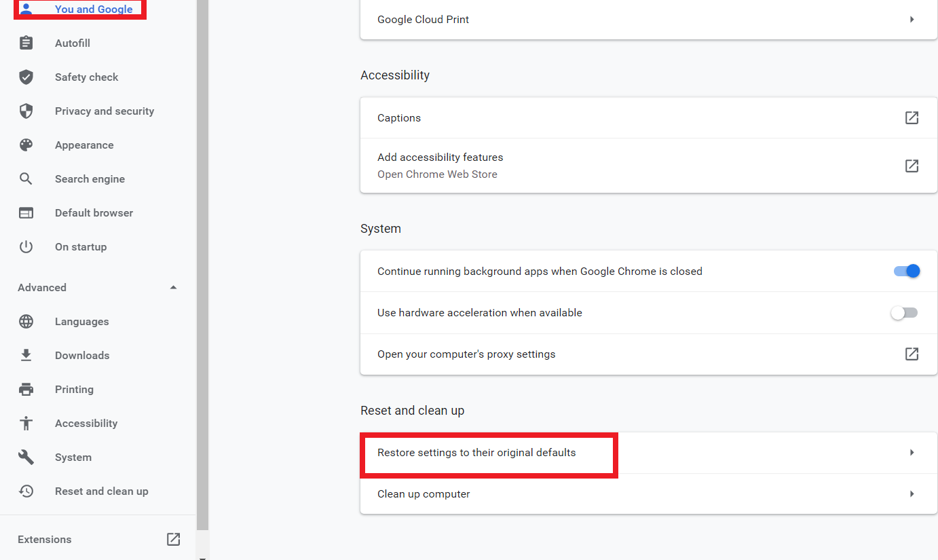Click the Printing printer icon

[26, 390]
